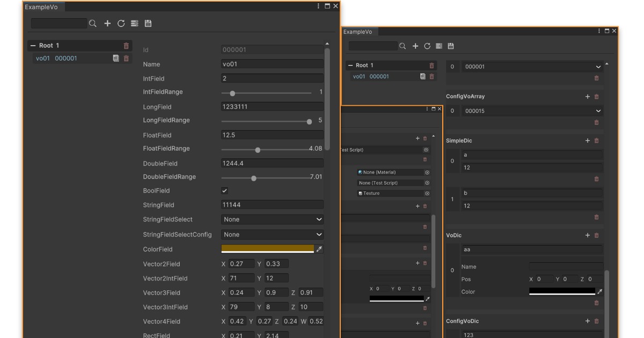Click the StringField input showing 11144
Screen dimensions: 644x338
272,204
